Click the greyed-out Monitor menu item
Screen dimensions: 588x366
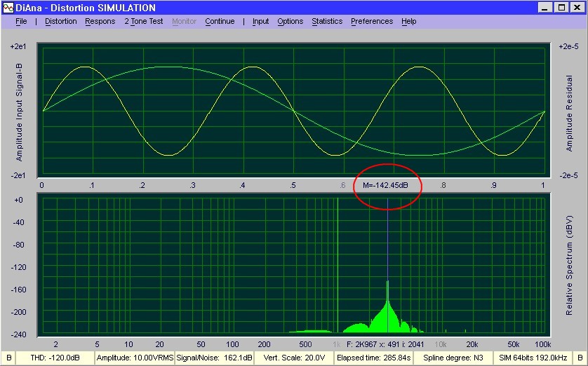pyautogui.click(x=184, y=21)
